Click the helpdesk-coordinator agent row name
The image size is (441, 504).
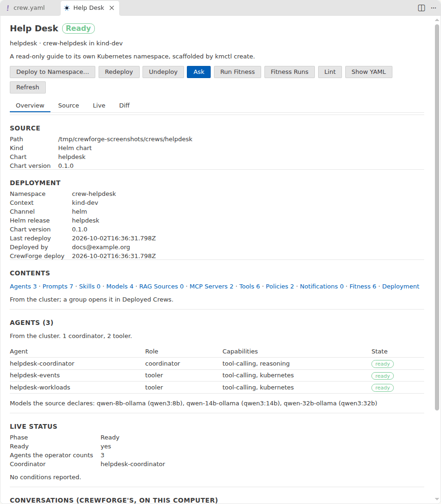42,364
